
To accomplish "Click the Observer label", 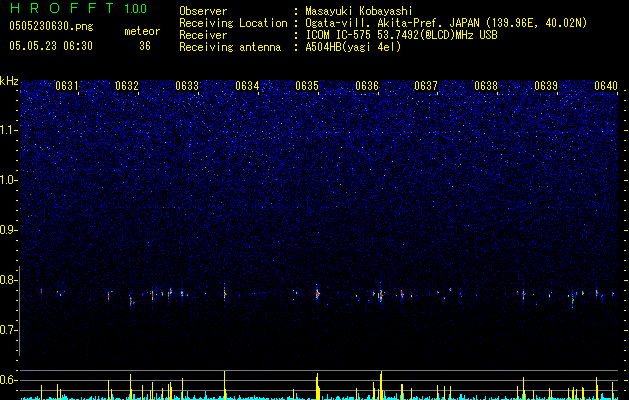I will [x=203, y=11].
